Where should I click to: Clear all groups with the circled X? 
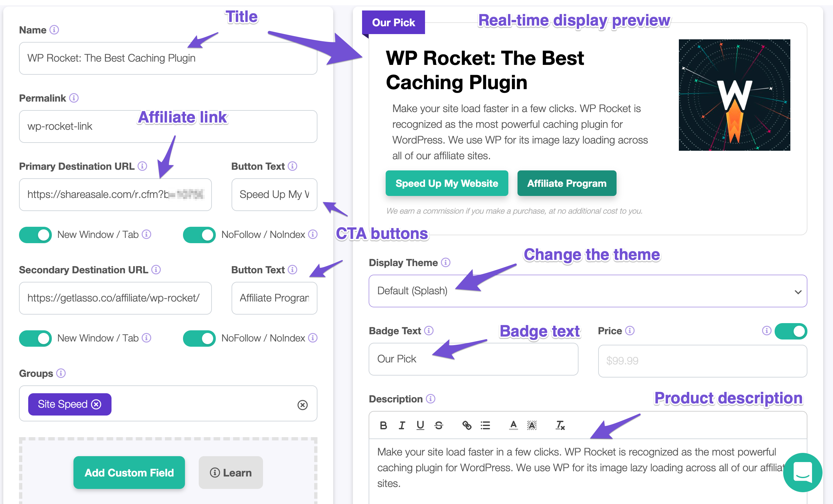(303, 405)
